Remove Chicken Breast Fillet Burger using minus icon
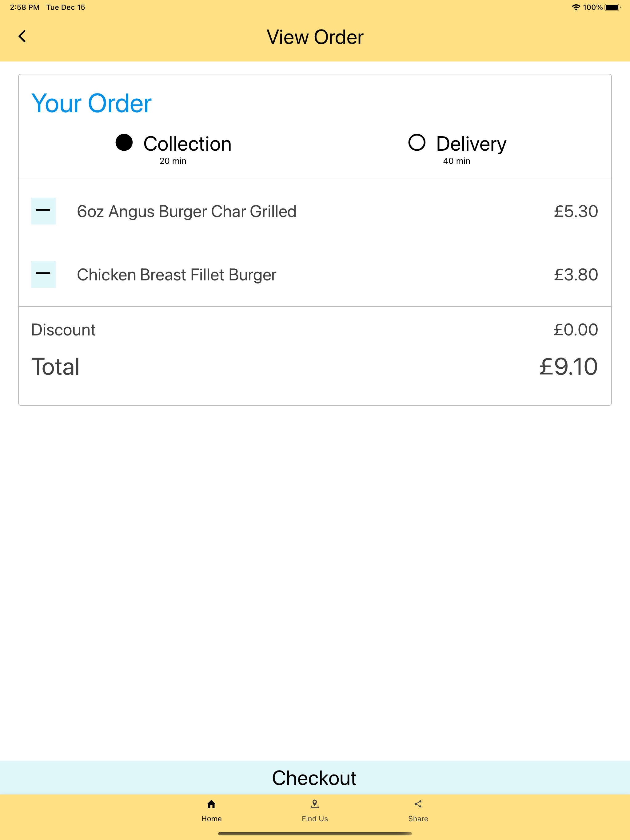Screen dimensions: 630x840 coord(43,274)
